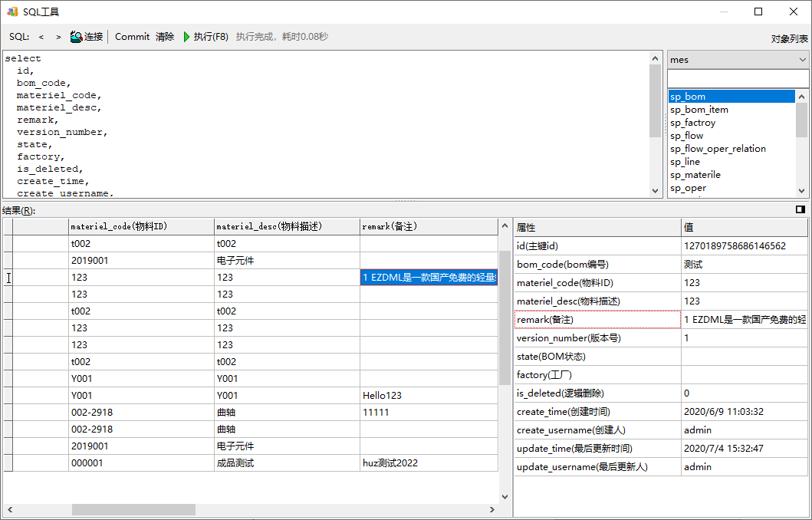Click scroll up arrow of SQL editor
This screenshot has width=812, height=520.
(x=655, y=58)
